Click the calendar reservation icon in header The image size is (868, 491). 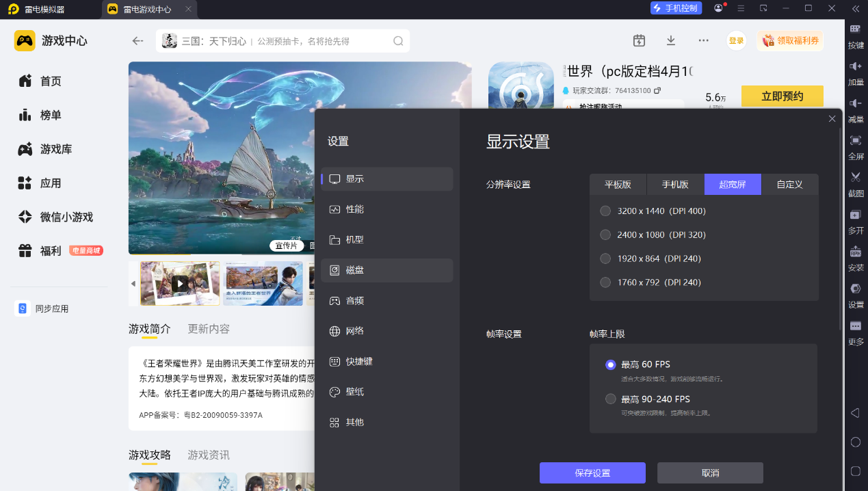(639, 40)
